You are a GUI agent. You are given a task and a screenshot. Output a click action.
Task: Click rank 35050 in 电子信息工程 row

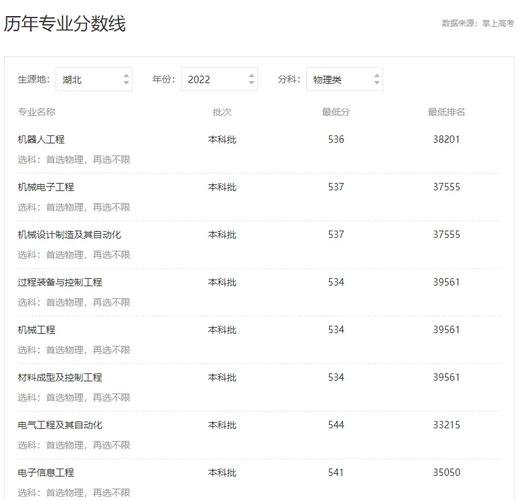click(x=446, y=473)
